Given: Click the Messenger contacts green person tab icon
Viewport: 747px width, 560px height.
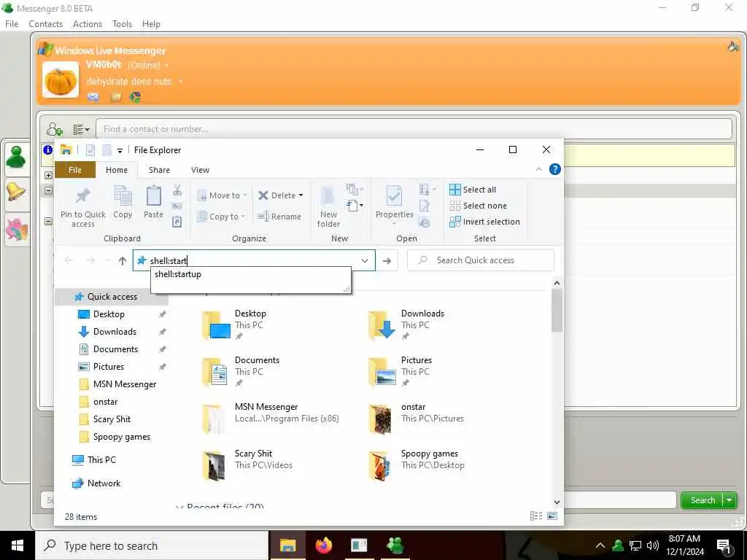Looking at the screenshot, I should 16,157.
